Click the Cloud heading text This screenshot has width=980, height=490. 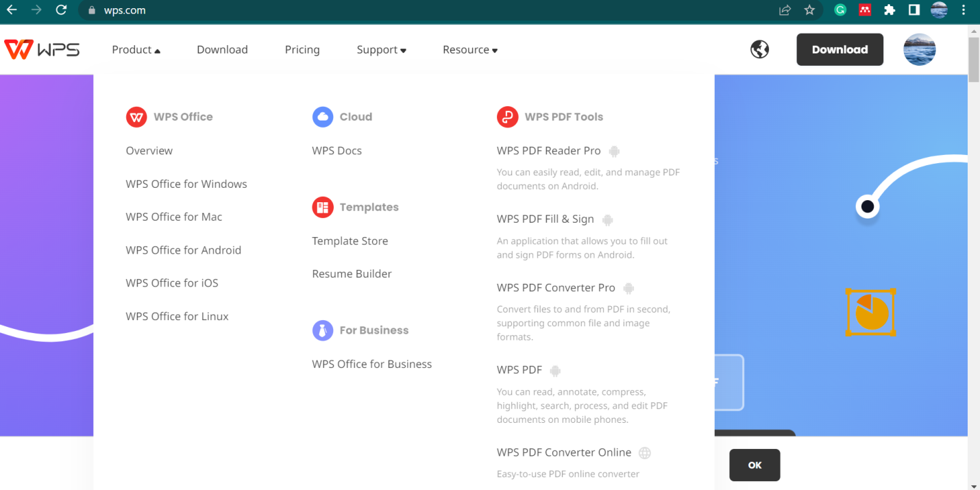coord(356,117)
